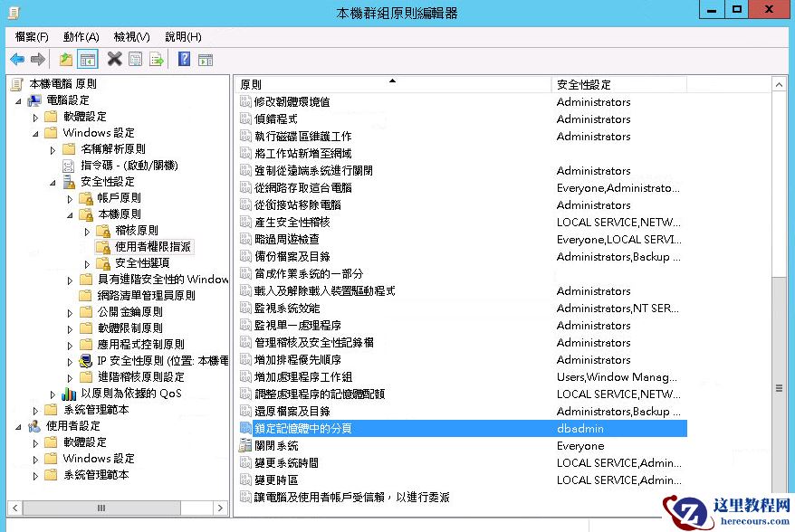The image size is (795, 532).
Task: Click the Up one level folder icon
Action: click(x=66, y=60)
